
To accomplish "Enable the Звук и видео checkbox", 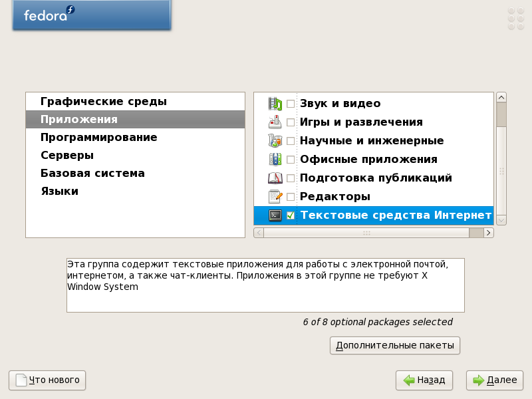I will (291, 104).
